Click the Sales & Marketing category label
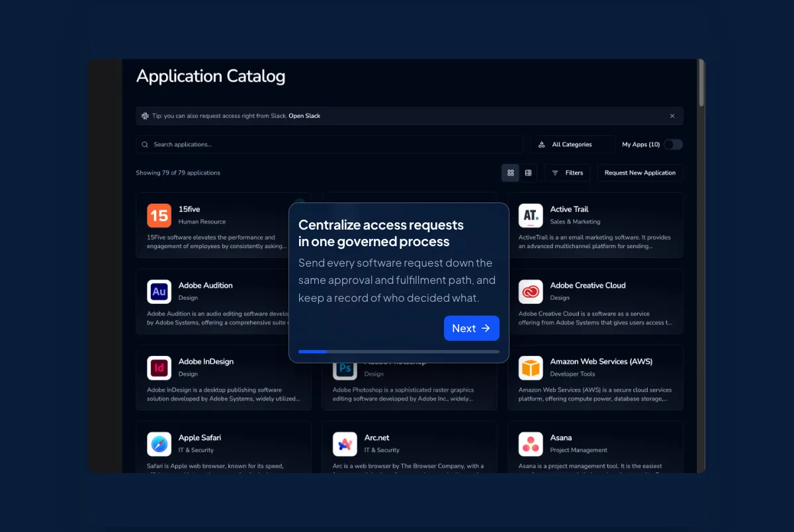 [575, 222]
